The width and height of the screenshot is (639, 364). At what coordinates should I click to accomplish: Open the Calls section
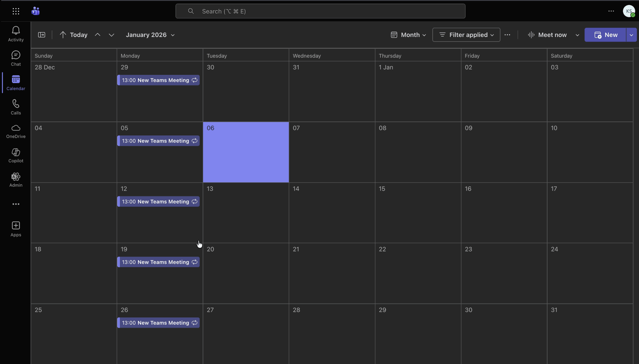coord(16,107)
